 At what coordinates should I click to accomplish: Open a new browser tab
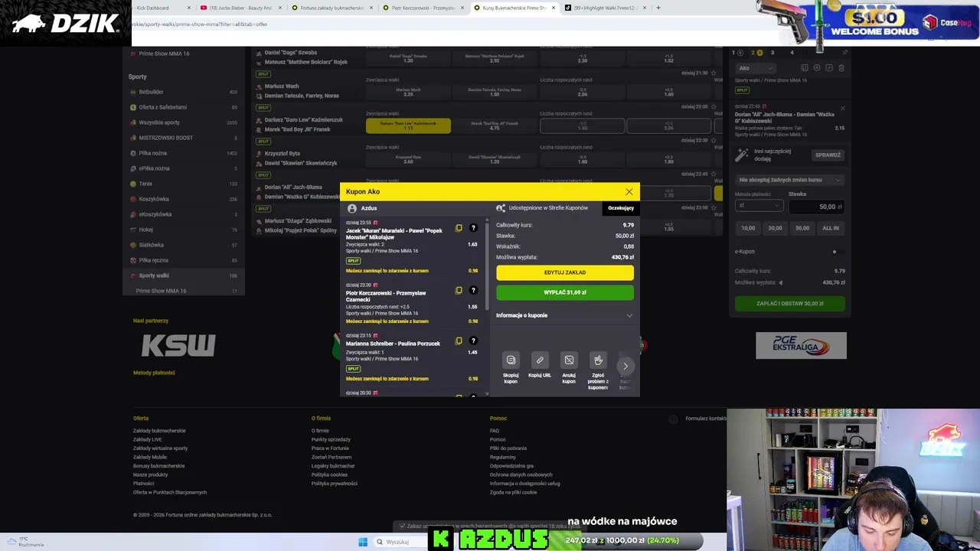(x=658, y=8)
